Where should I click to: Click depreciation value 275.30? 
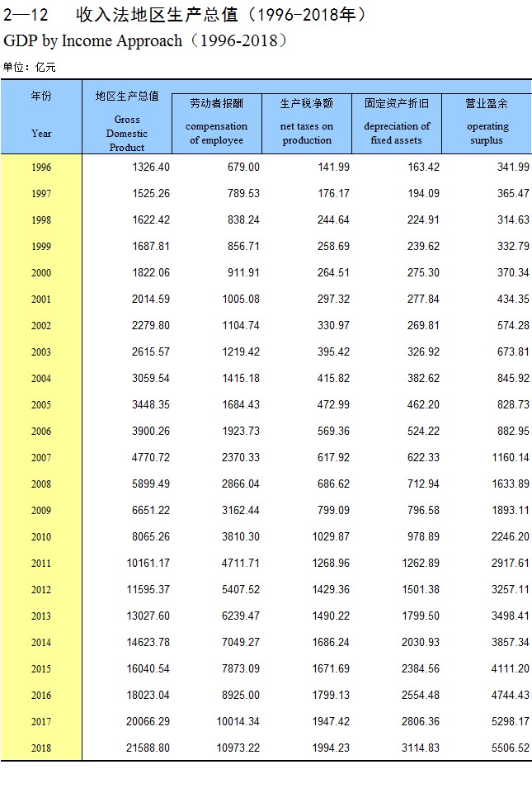423,272
